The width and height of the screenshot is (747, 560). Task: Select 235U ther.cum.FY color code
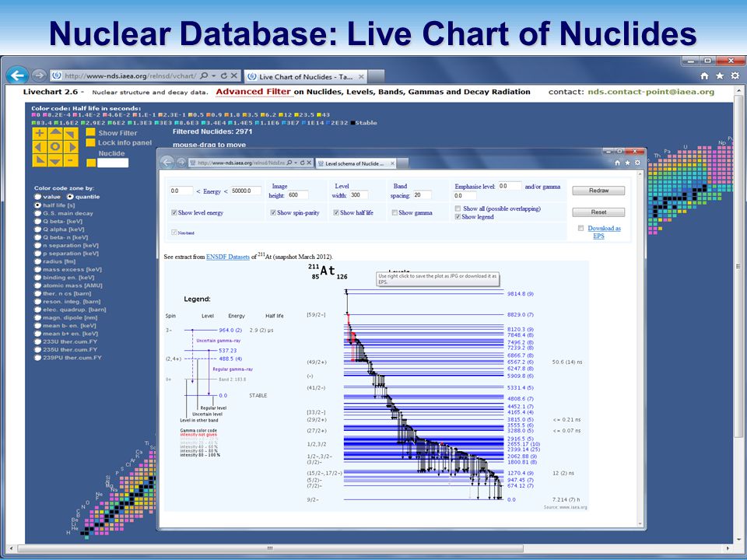tap(37, 349)
